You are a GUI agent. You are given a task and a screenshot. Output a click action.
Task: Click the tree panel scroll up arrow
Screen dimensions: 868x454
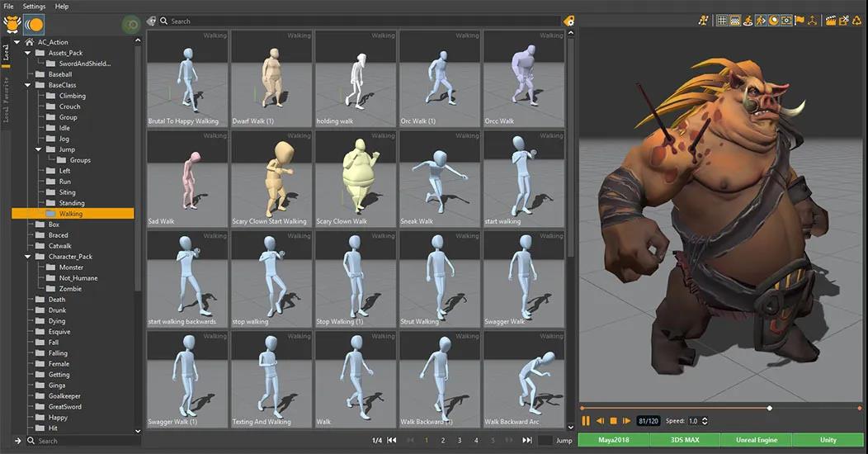point(138,40)
